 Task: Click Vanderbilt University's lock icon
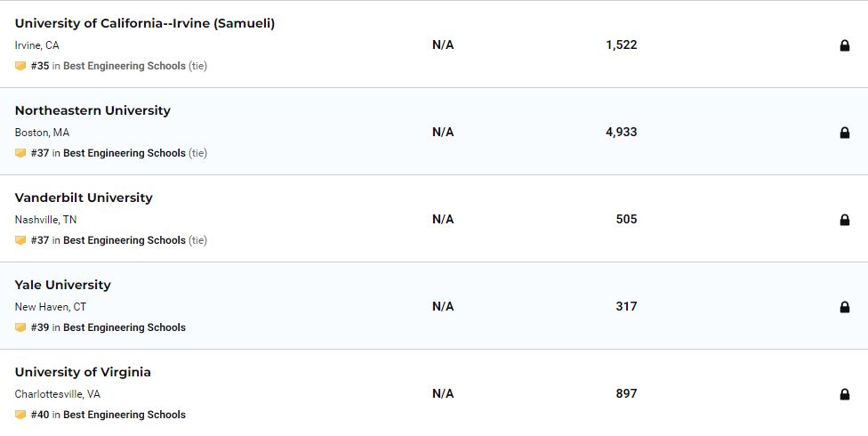(844, 220)
